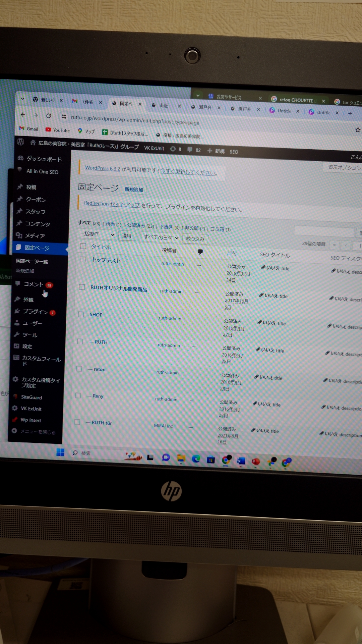362x644 pixels.
Task: Filter pages by 公開済み (23)
Action: 140,225
